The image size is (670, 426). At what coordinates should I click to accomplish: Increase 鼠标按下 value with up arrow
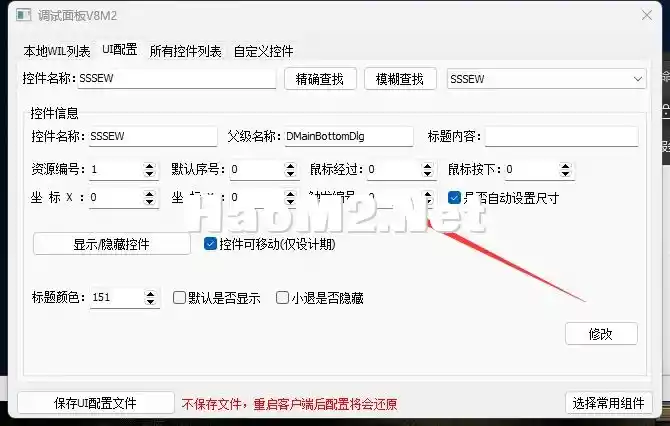pyautogui.click(x=565, y=166)
